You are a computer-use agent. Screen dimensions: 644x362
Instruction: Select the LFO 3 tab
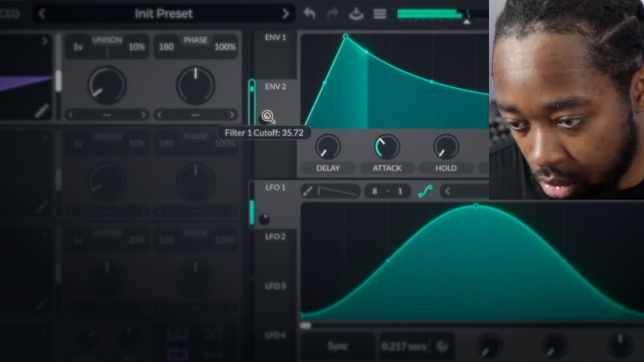coord(275,286)
